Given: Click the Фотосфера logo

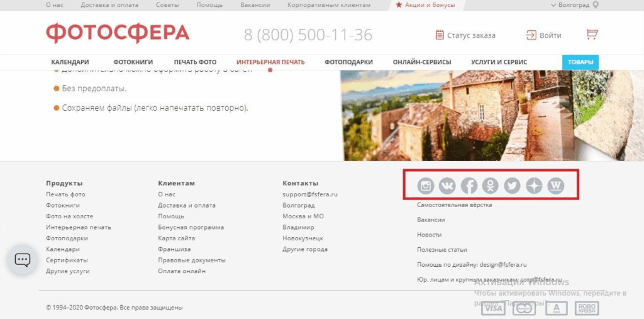Looking at the screenshot, I should pos(118,34).
